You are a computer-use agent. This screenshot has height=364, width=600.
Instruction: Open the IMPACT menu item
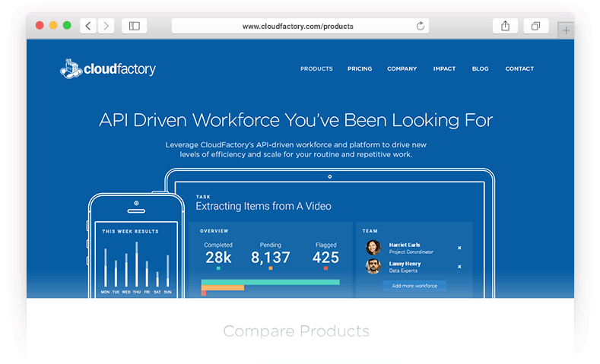pos(444,69)
